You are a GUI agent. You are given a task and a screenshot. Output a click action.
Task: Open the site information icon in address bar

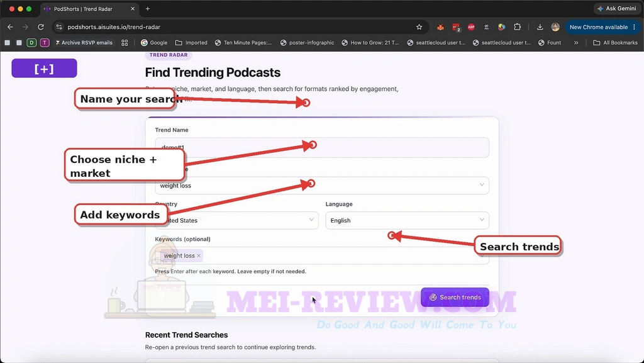(59, 27)
